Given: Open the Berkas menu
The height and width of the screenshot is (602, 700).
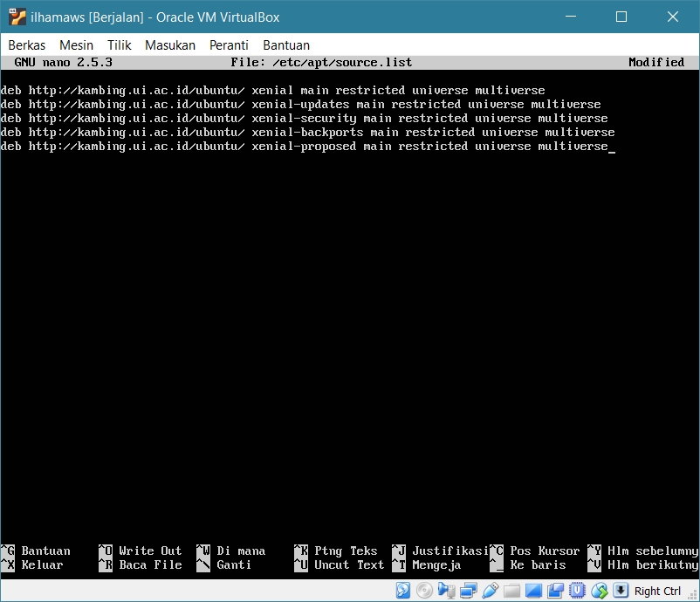Looking at the screenshot, I should [x=26, y=45].
